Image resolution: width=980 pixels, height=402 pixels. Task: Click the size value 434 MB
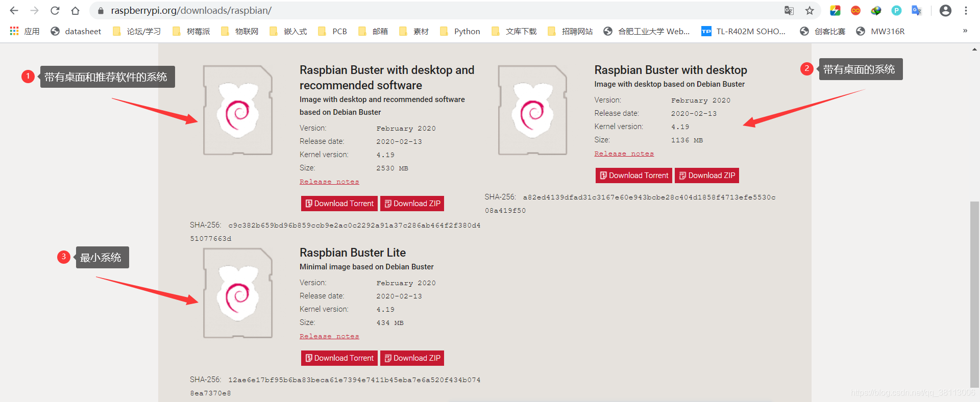pyautogui.click(x=390, y=323)
